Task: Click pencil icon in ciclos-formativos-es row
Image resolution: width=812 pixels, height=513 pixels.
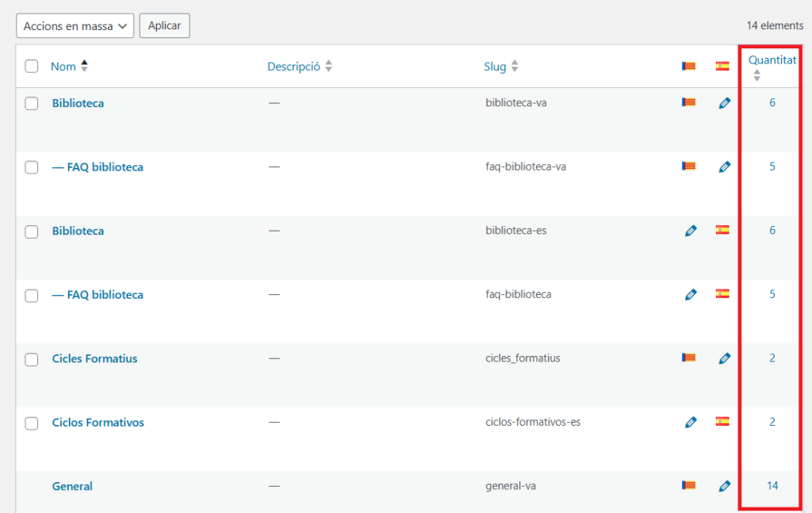Action: pos(691,423)
